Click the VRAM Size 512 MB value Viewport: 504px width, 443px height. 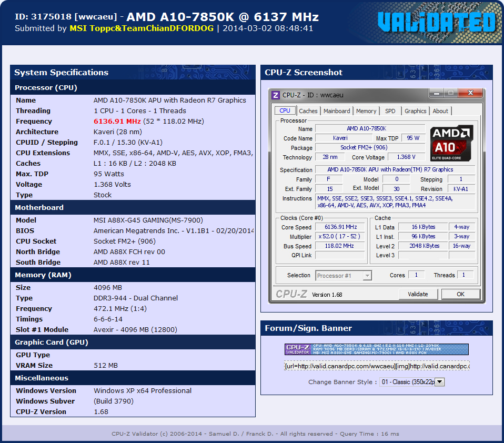(106, 366)
